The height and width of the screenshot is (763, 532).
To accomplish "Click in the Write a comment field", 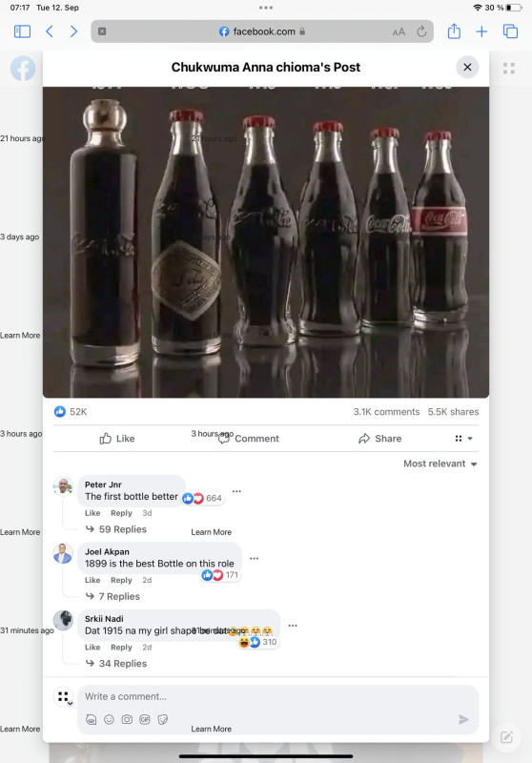I will coord(277,696).
